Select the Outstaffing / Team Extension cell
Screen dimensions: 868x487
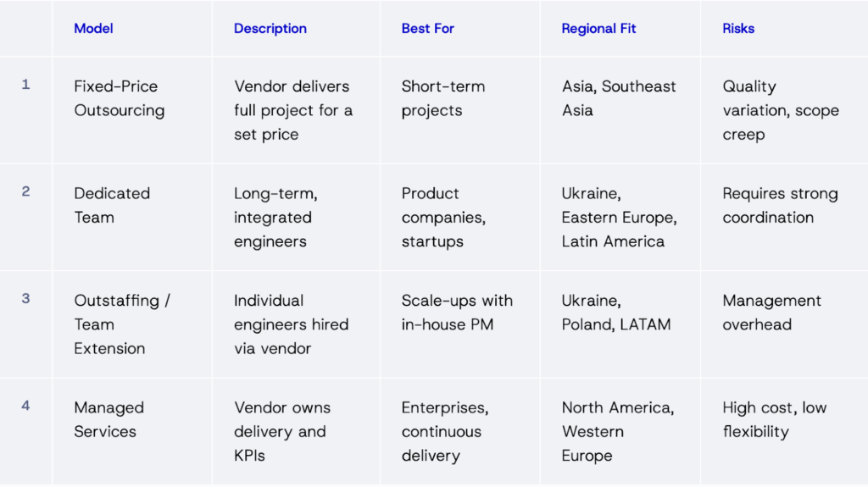point(121,324)
